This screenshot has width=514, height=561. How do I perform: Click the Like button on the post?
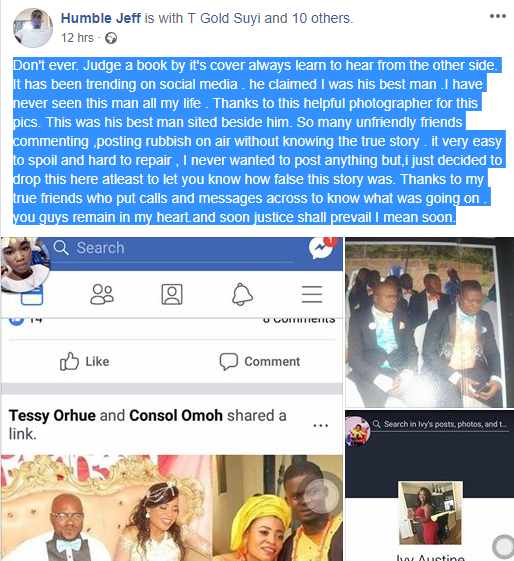coord(85,361)
